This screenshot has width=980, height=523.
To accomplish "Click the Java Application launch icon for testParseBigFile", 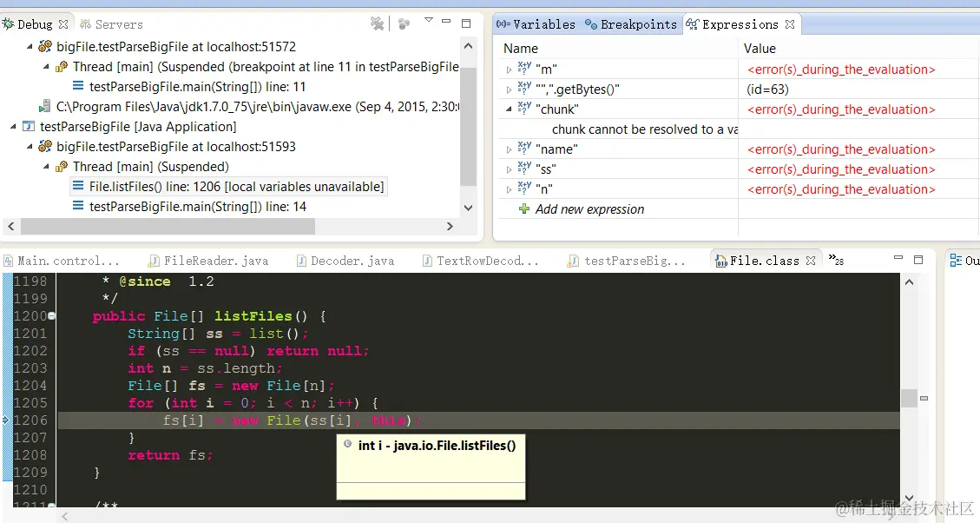I will click(x=29, y=127).
